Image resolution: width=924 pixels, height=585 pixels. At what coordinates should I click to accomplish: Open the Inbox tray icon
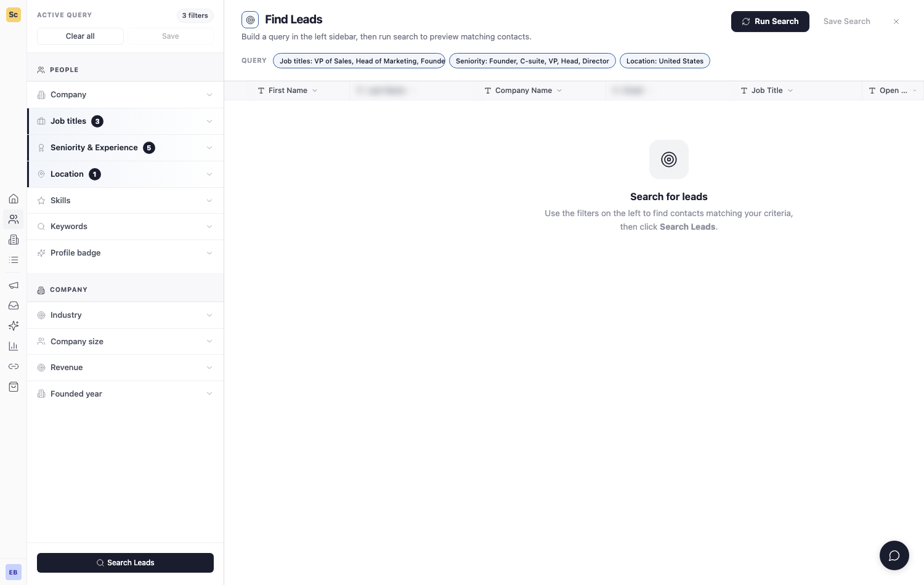click(14, 305)
